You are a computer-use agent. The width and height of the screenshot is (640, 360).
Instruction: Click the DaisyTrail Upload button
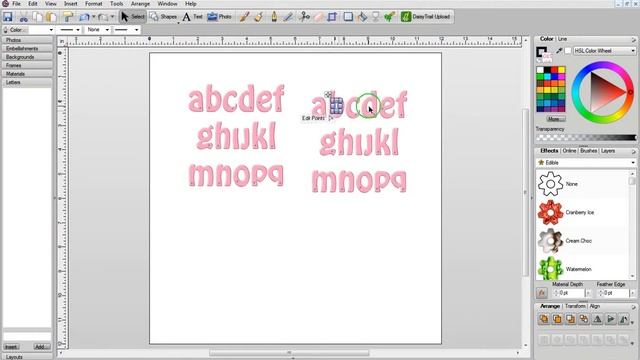(x=426, y=17)
